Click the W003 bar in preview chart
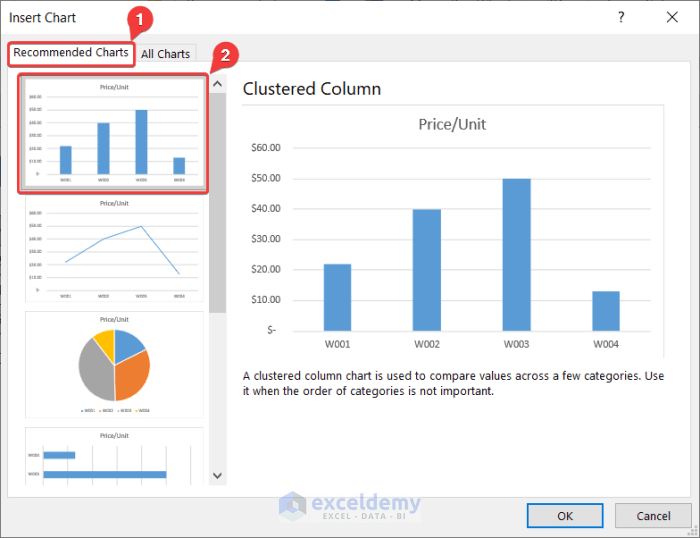 coord(517,254)
